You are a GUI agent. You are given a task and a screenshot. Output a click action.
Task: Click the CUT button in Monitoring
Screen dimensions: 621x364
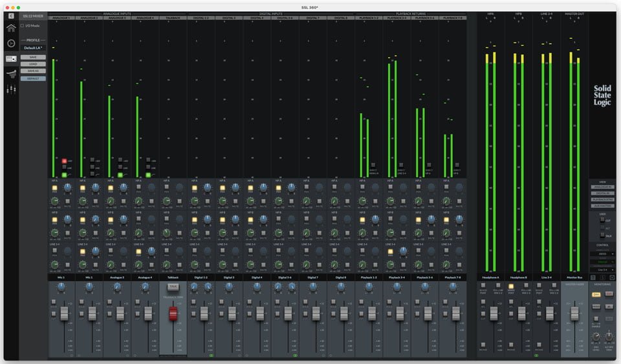pyautogui.click(x=609, y=294)
